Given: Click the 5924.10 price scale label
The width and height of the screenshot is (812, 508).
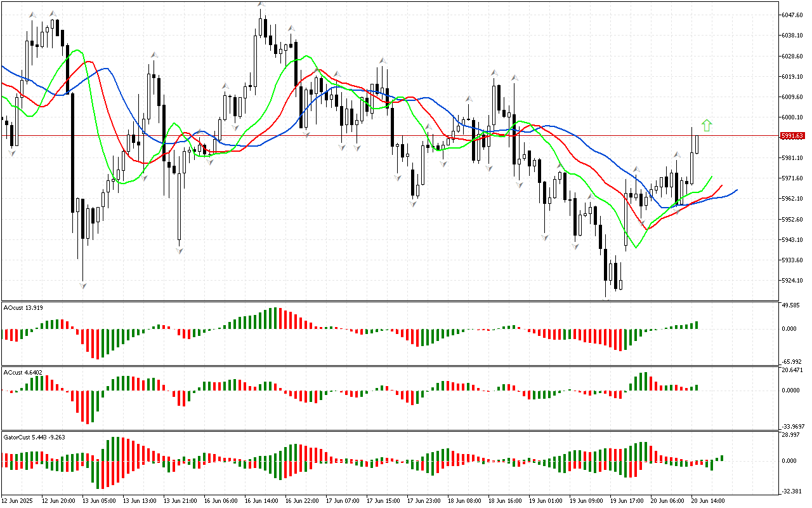Looking at the screenshot, I should tap(793, 281).
